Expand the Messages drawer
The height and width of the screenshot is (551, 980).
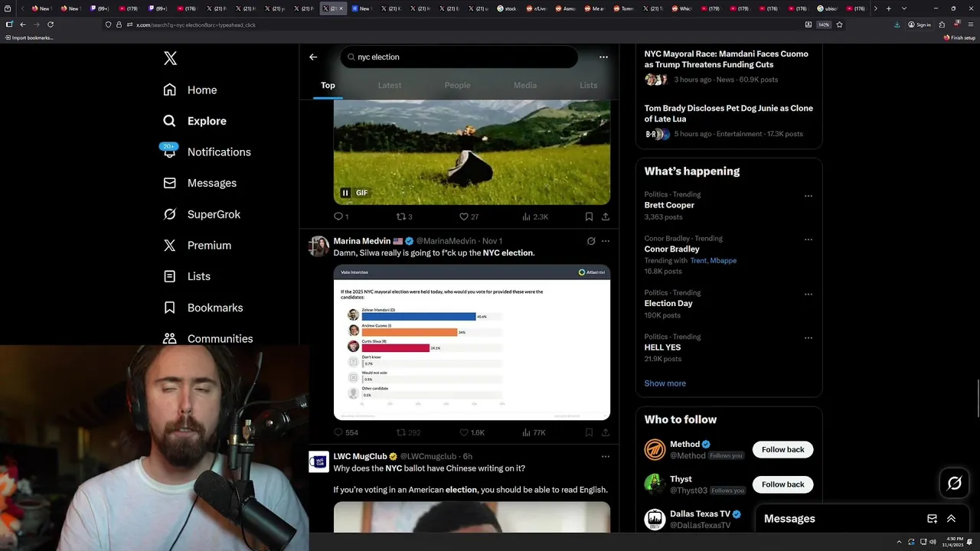pyautogui.click(x=951, y=518)
